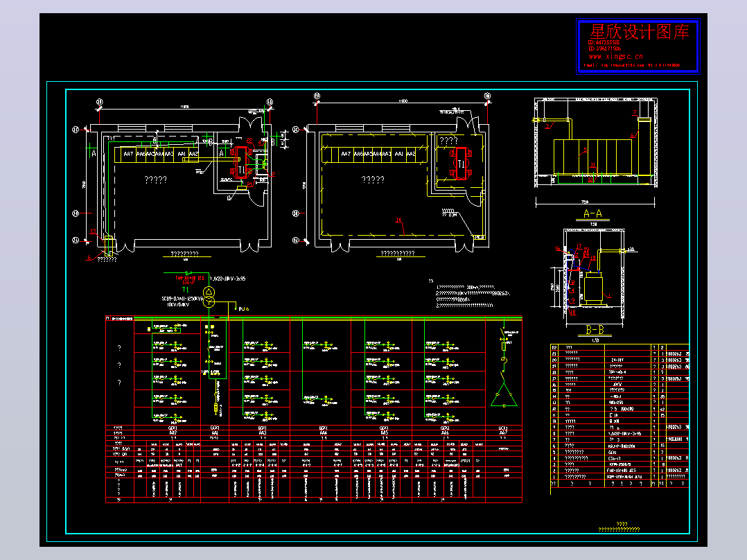Click the "10KV/0.4KV" voltage ratio text
The width and height of the screenshot is (747, 560).
click(x=177, y=304)
